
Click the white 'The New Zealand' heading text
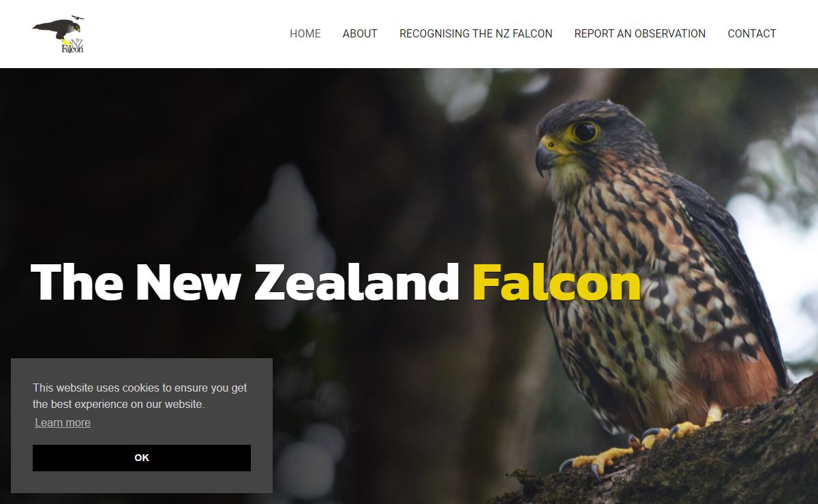click(245, 282)
